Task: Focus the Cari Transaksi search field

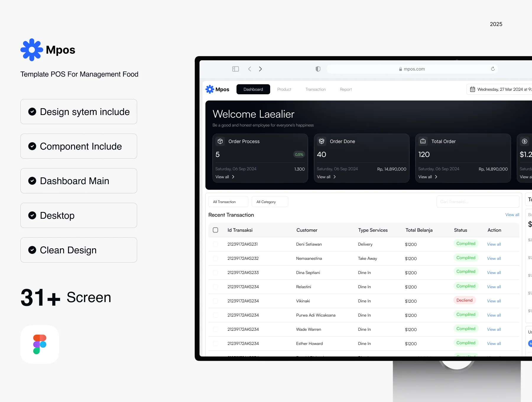Action: [x=478, y=202]
